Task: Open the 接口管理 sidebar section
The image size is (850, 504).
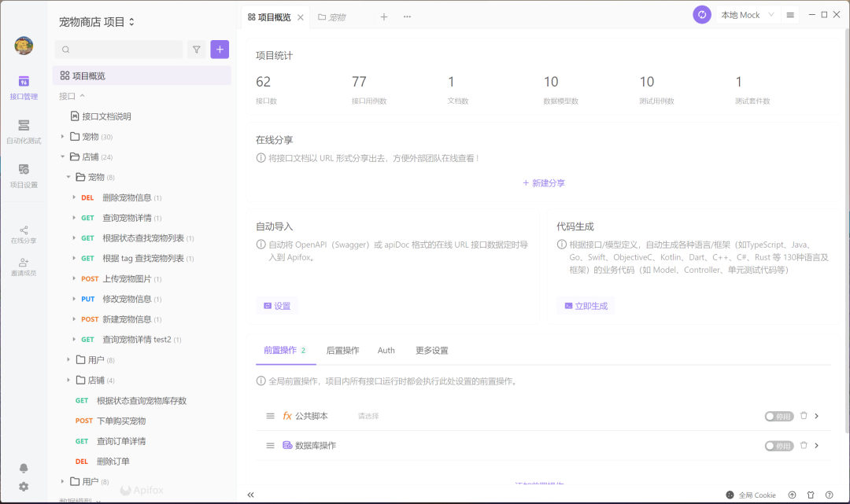Action: [x=24, y=88]
